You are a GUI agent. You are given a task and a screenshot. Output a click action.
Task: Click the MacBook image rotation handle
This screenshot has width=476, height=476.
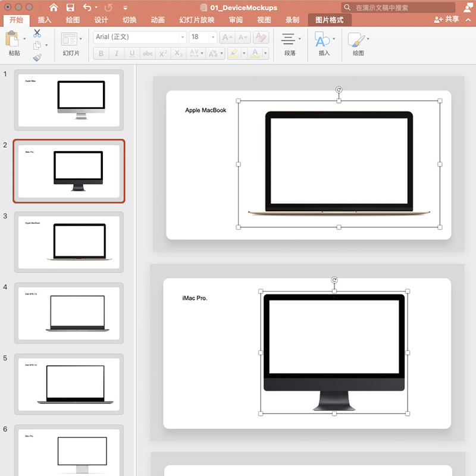(x=339, y=90)
